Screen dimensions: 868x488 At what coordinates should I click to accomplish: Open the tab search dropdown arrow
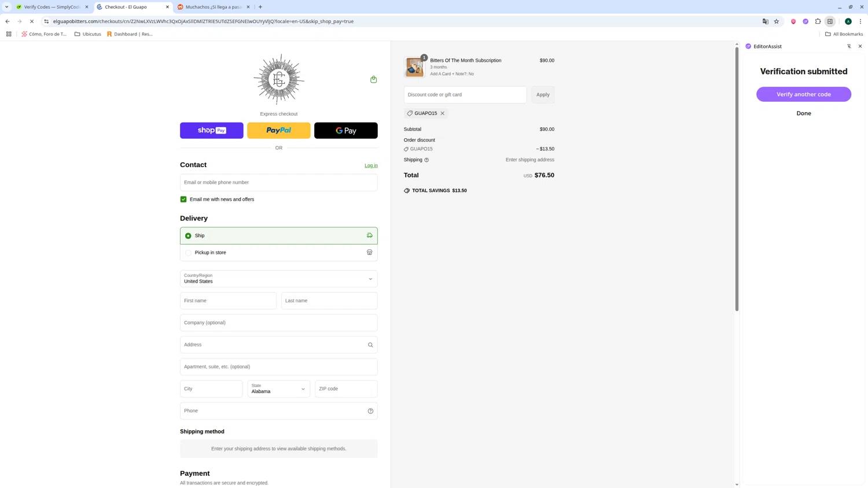pyautogui.click(x=6, y=7)
